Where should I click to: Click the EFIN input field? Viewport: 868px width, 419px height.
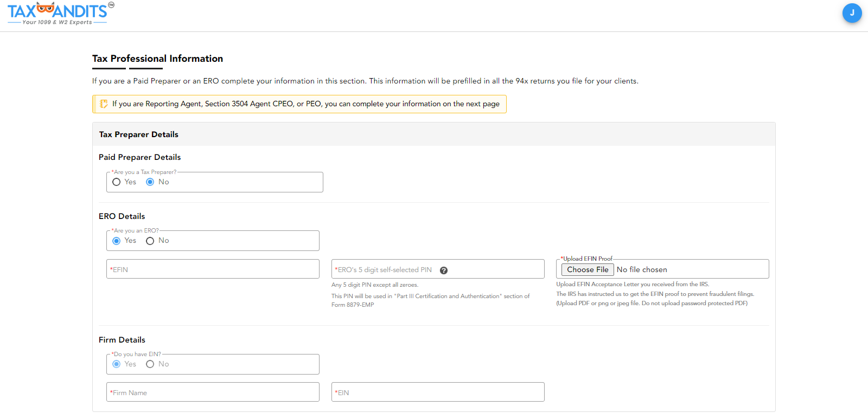213,269
